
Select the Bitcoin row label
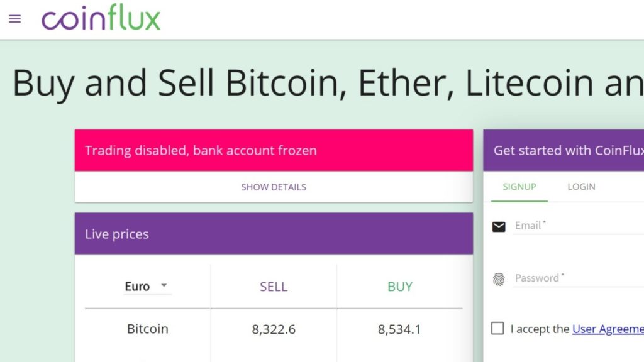click(147, 329)
